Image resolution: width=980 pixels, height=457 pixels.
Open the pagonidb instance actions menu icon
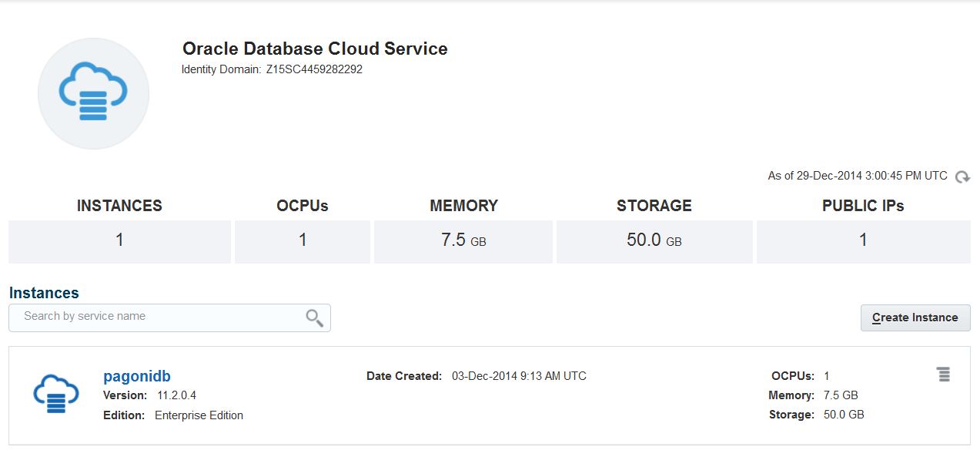[943, 375]
